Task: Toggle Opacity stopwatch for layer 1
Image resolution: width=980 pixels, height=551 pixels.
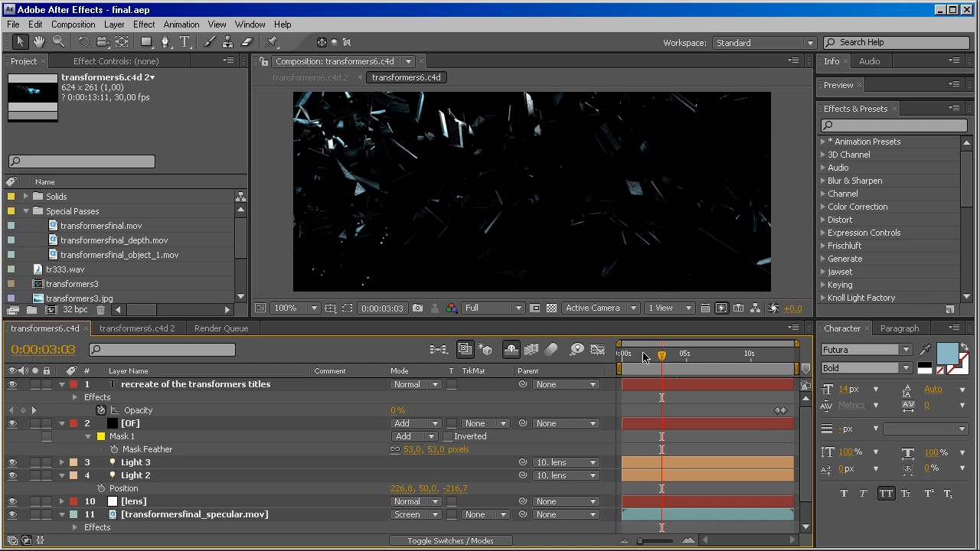Action: pyautogui.click(x=101, y=410)
